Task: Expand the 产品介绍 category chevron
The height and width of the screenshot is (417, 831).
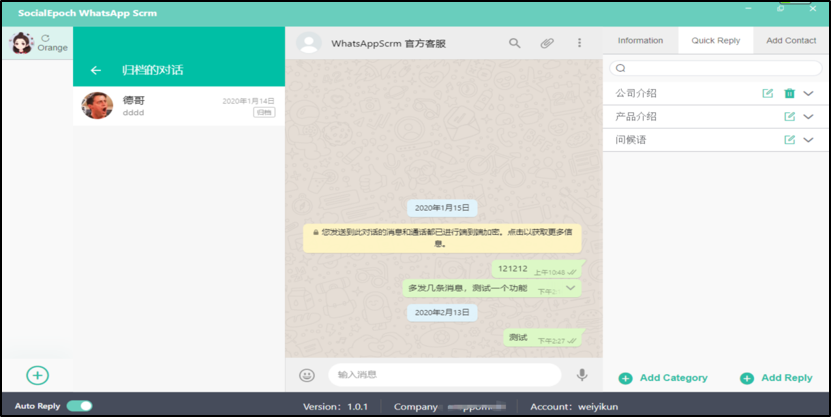Action: point(808,117)
